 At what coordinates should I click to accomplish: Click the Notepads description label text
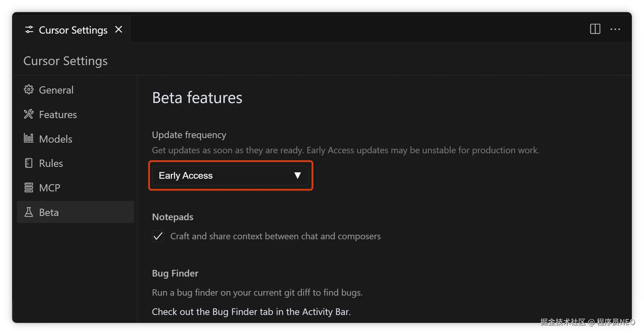275,236
